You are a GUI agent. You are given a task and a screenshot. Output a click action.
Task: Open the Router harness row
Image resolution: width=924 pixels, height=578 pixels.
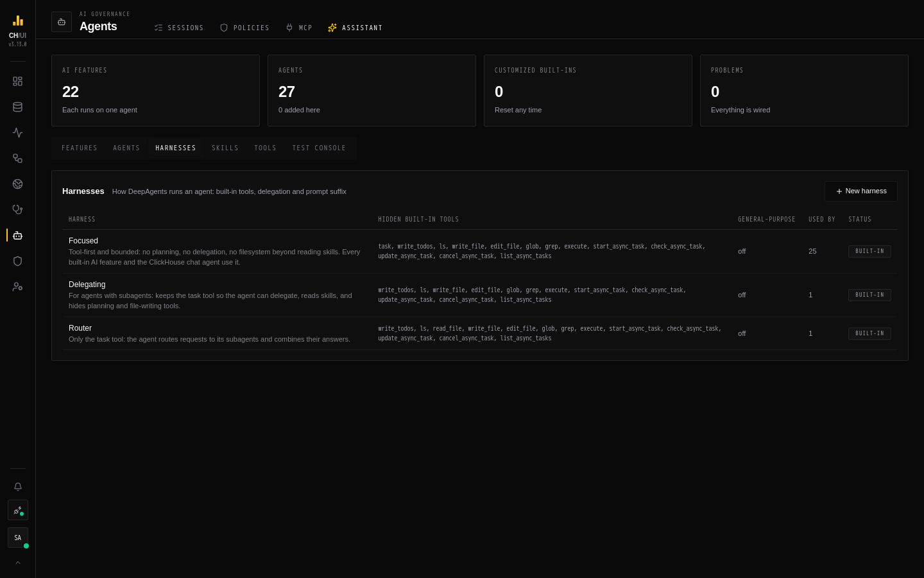point(480,333)
